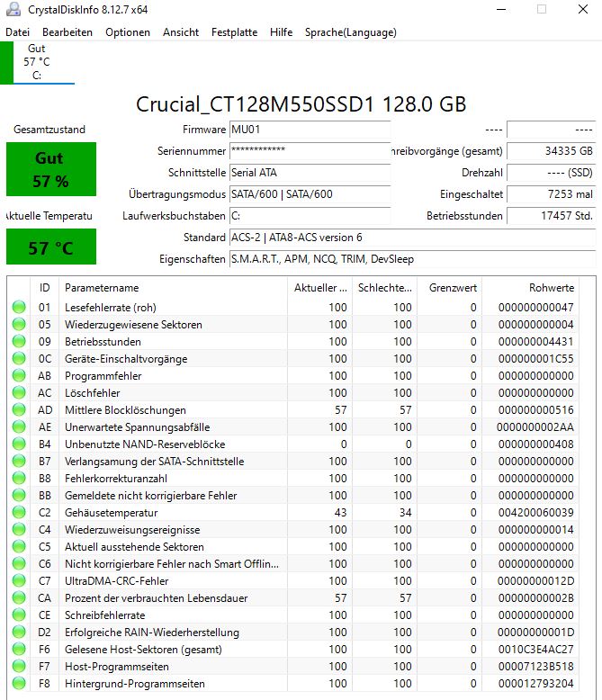The width and height of the screenshot is (602, 700).
Task: Click the green 57 °C temperature button
Action: tap(51, 247)
